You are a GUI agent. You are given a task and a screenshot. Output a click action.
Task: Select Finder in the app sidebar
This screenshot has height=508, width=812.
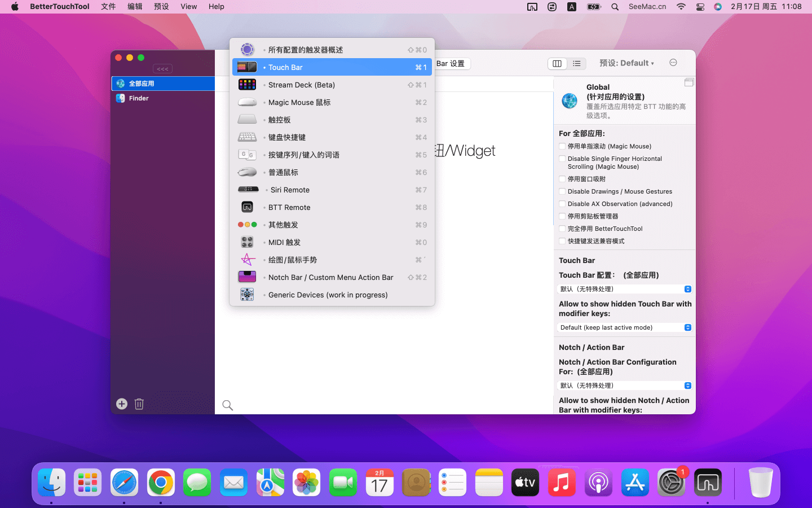[x=163, y=98]
